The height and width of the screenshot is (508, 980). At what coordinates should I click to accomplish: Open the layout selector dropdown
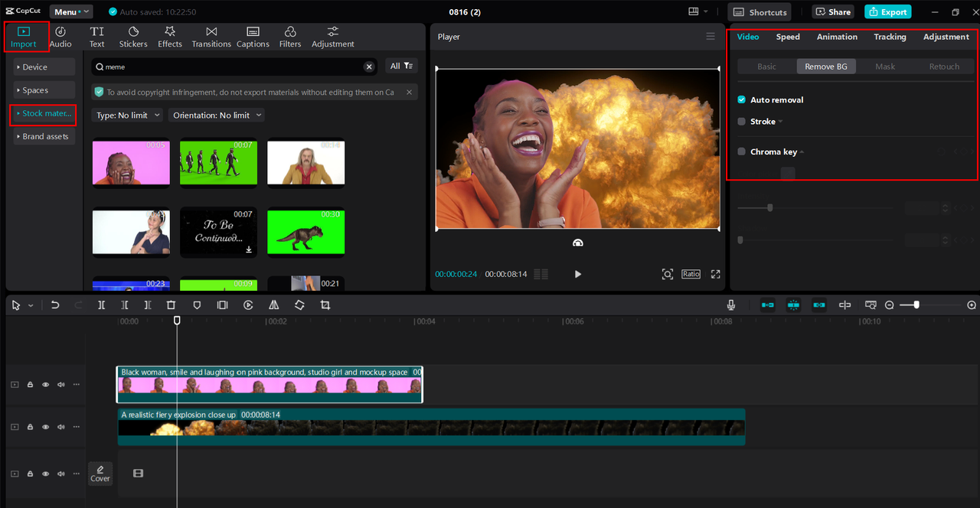(x=698, y=11)
